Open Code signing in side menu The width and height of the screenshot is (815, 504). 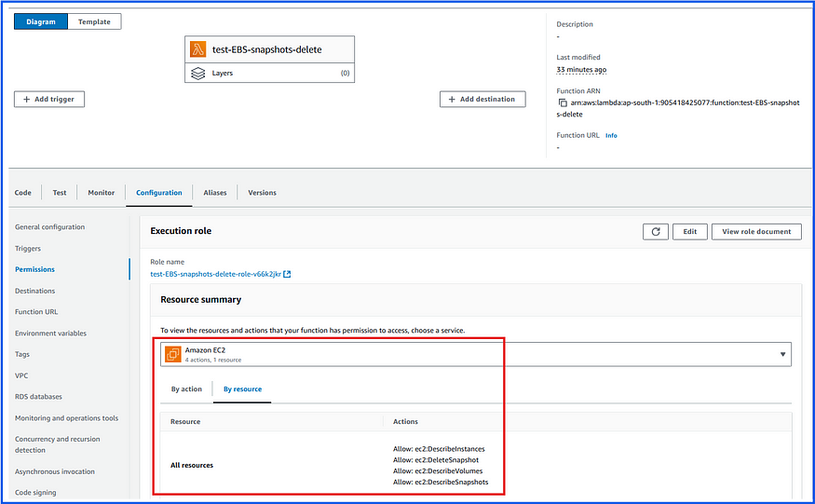point(35,492)
